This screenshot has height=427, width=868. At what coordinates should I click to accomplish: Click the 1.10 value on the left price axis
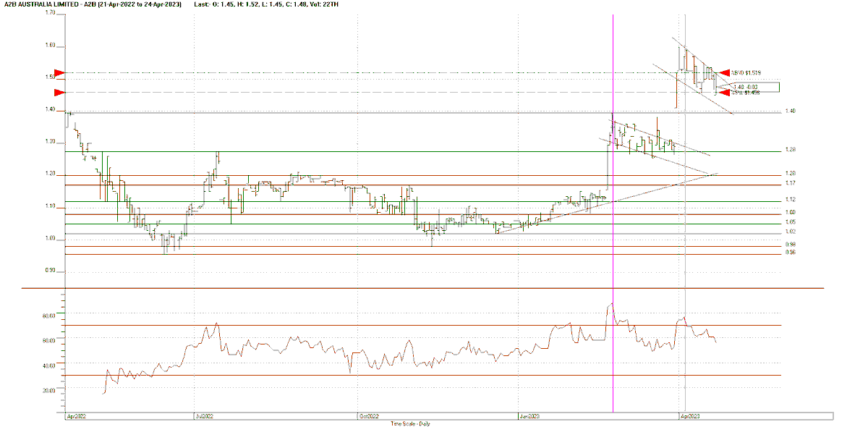point(50,207)
